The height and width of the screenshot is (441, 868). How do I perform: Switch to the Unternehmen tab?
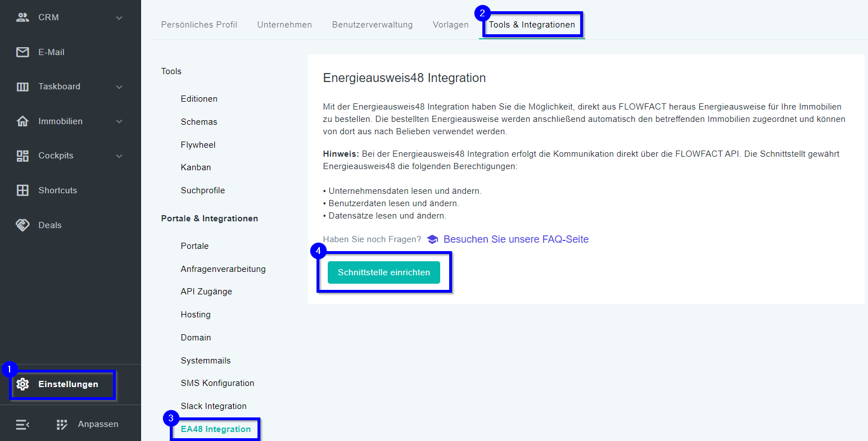click(284, 25)
